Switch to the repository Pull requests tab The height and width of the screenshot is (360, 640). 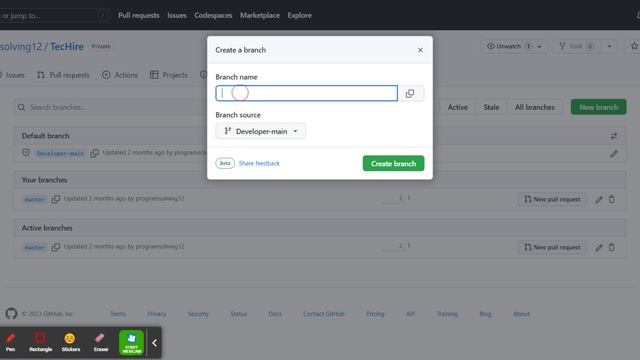63,75
